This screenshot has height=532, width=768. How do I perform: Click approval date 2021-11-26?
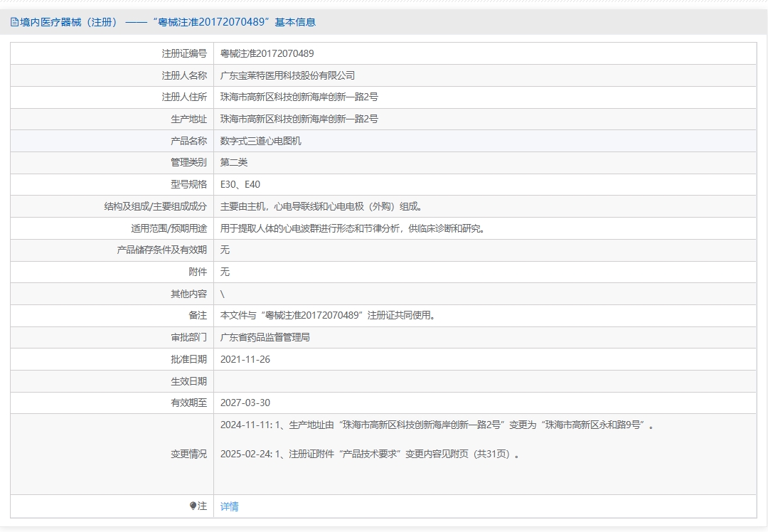(x=245, y=359)
